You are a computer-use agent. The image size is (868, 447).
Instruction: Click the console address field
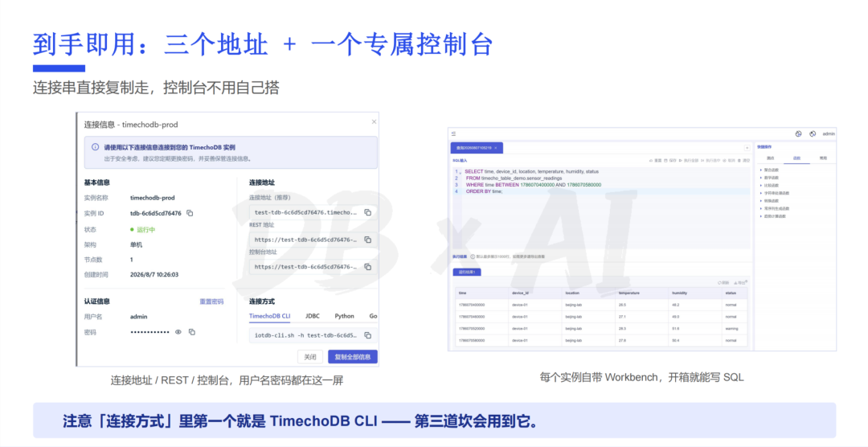click(313, 267)
